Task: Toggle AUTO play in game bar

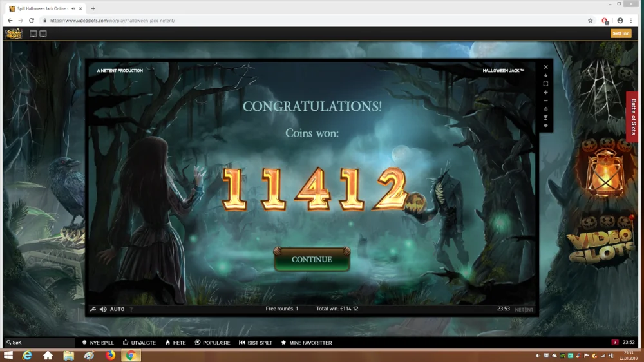Action: 117,309
